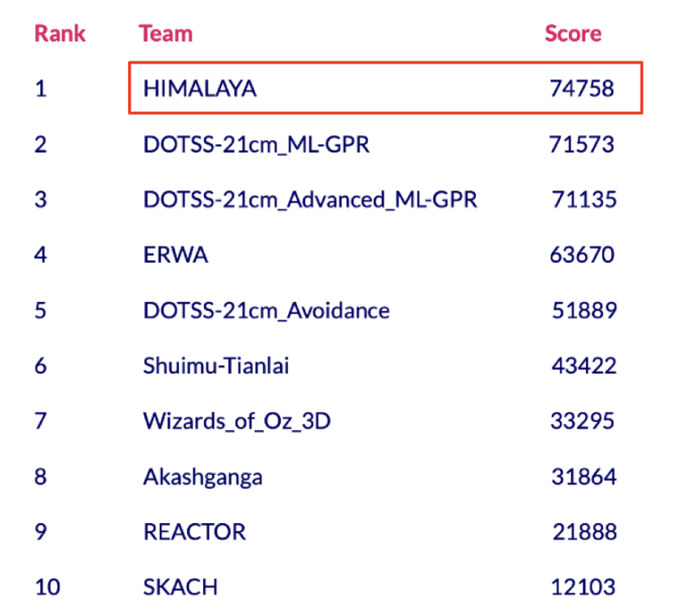Image resolution: width=679 pixels, height=616 pixels.
Task: Click the score 63670 for ERWA
Action: coord(582,255)
